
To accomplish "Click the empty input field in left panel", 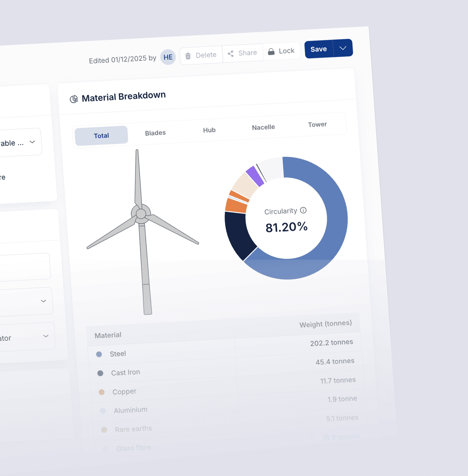I will 25,267.
